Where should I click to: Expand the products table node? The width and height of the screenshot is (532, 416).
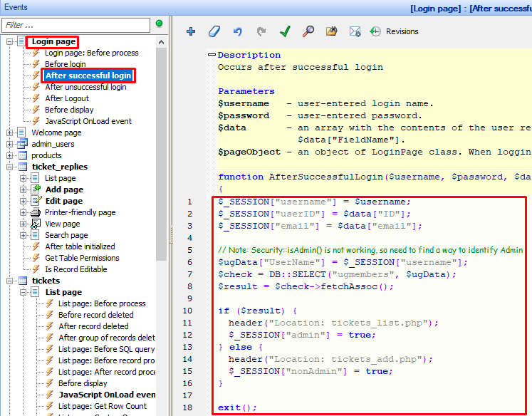point(10,155)
